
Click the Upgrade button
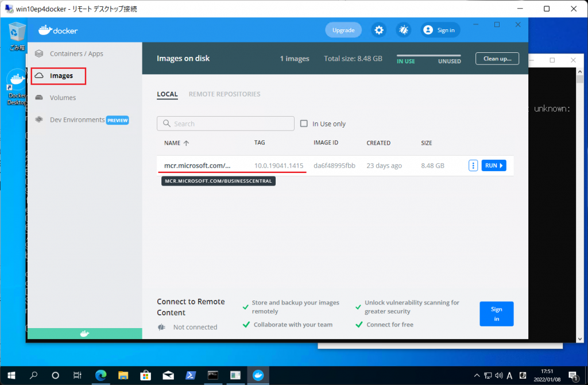[343, 30]
